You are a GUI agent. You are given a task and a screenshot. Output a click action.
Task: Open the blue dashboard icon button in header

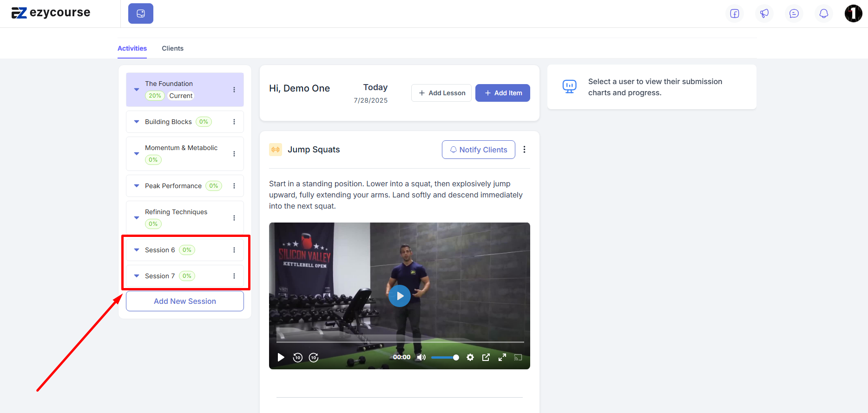coord(141,13)
